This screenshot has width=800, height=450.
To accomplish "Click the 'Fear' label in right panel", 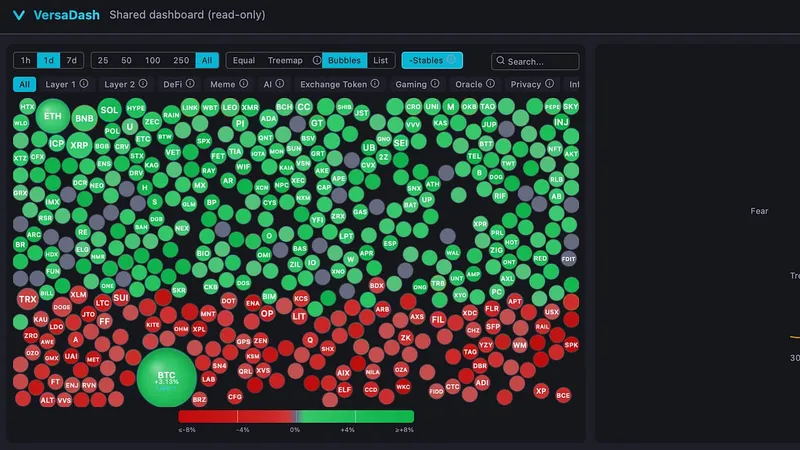I will point(759,211).
